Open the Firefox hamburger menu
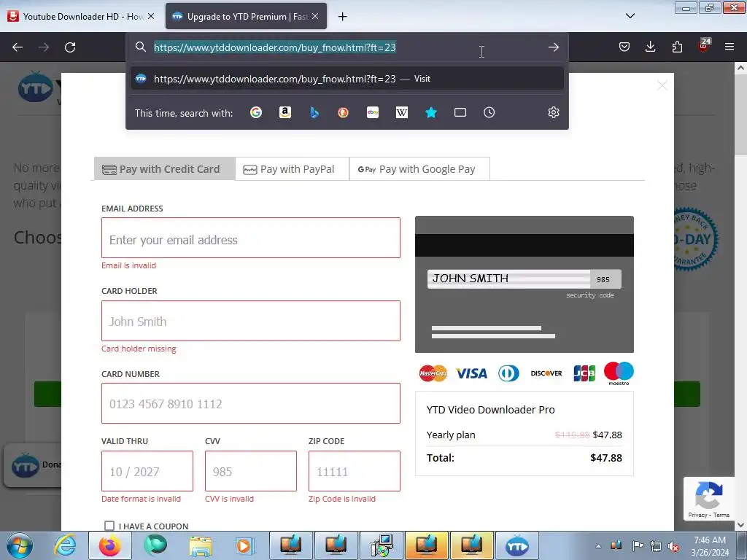747x560 pixels. pos(729,47)
